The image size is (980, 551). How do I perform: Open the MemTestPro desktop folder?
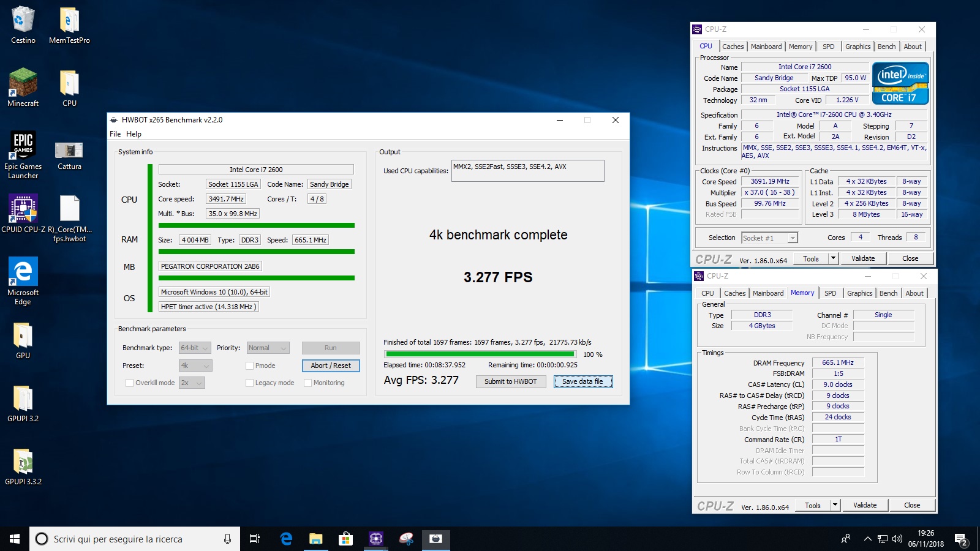click(x=69, y=24)
